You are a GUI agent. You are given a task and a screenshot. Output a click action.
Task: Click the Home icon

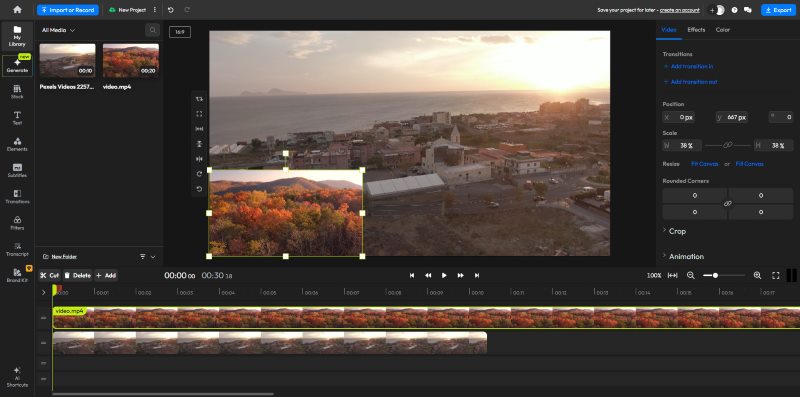coord(17,10)
